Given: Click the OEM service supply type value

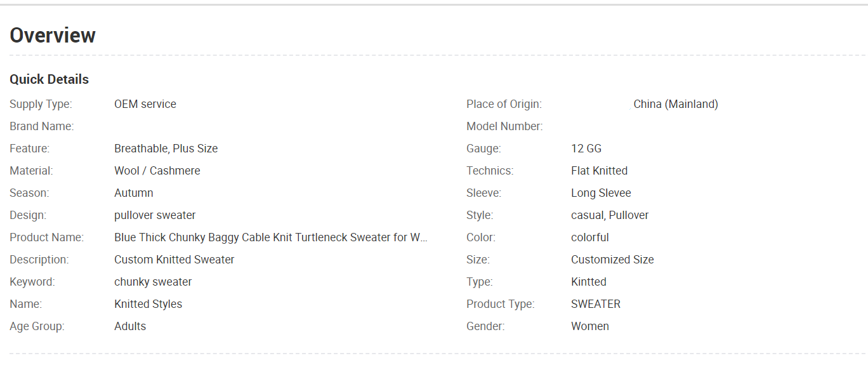Looking at the screenshot, I should [145, 104].
